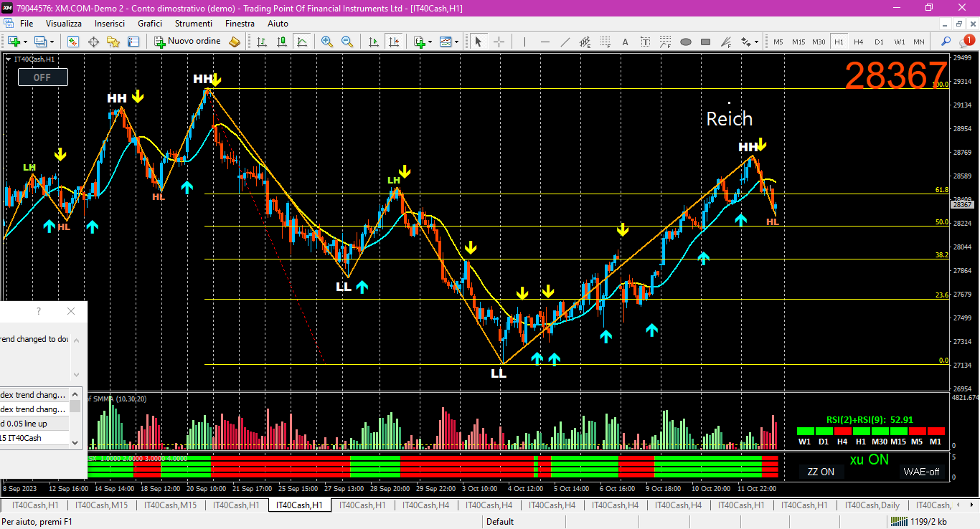The width and height of the screenshot is (980, 529).
Task: Select the trendline drawing tool
Action: click(x=565, y=42)
